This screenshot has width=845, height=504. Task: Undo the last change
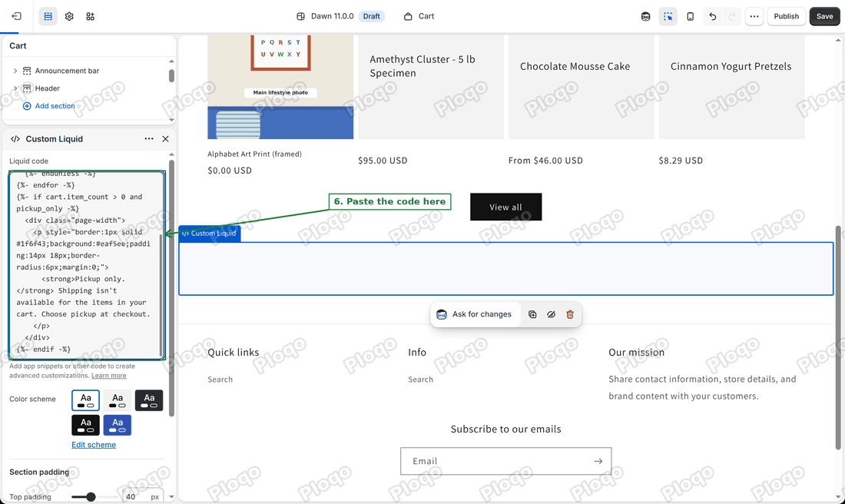[712, 16]
